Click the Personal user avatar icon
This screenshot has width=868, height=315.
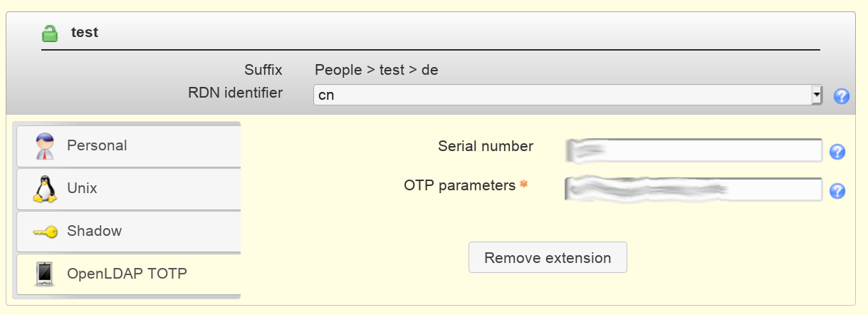[44, 145]
